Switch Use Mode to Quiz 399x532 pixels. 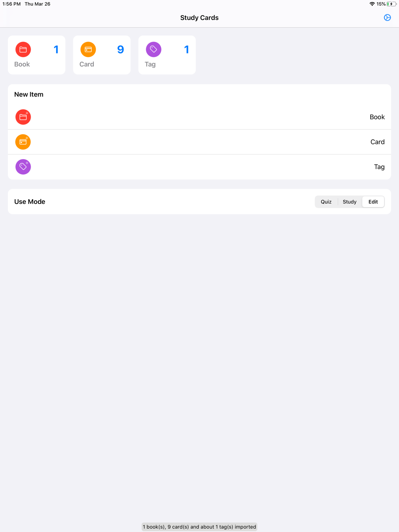click(326, 202)
